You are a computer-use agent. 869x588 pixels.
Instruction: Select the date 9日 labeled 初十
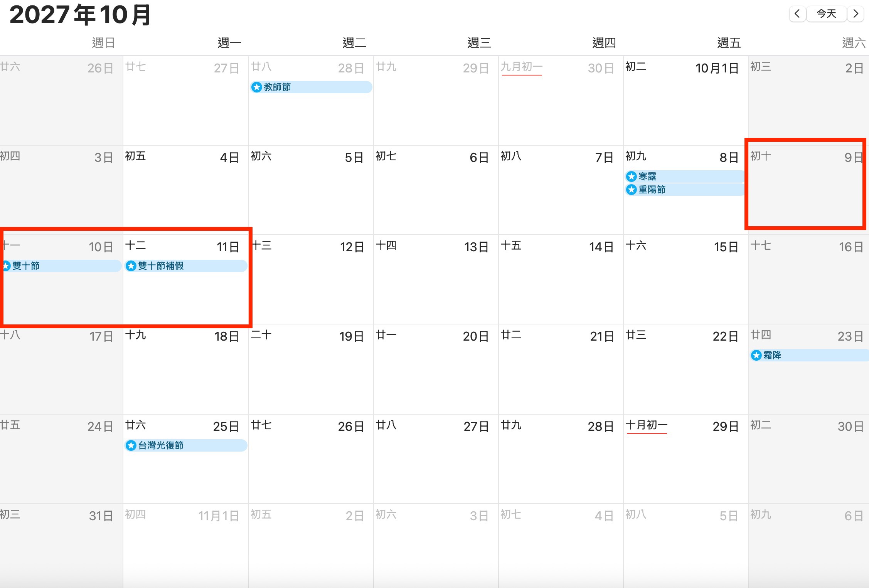coord(854,158)
